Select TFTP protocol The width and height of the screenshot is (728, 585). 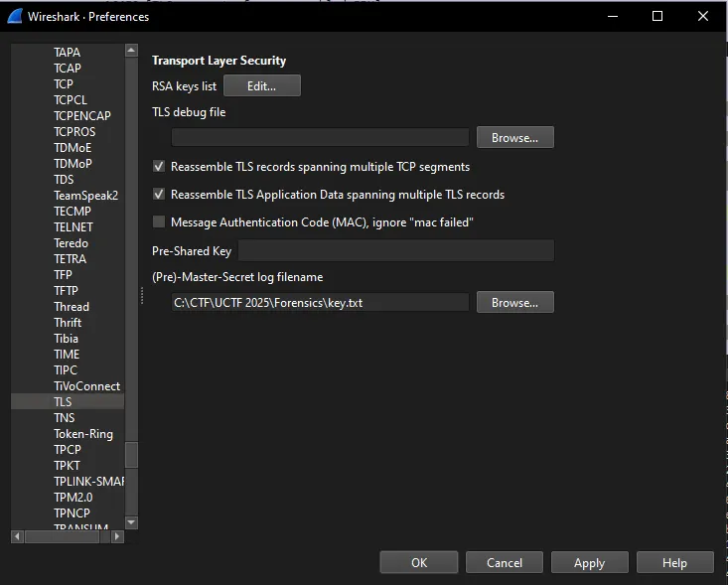point(66,291)
